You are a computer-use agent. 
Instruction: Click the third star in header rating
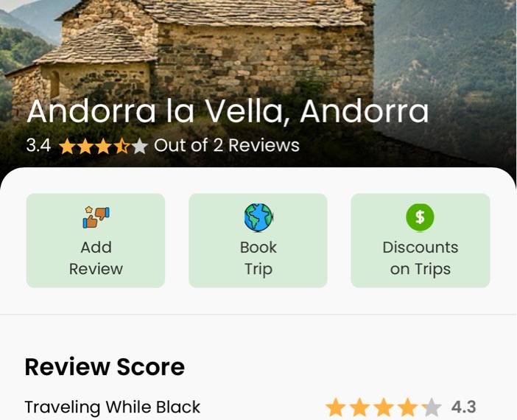(x=104, y=146)
